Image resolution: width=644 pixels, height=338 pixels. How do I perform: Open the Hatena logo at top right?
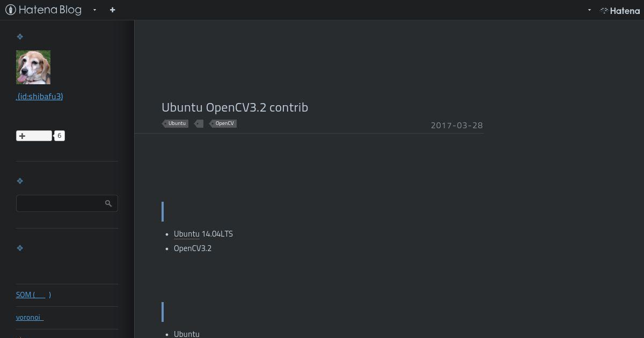click(620, 10)
